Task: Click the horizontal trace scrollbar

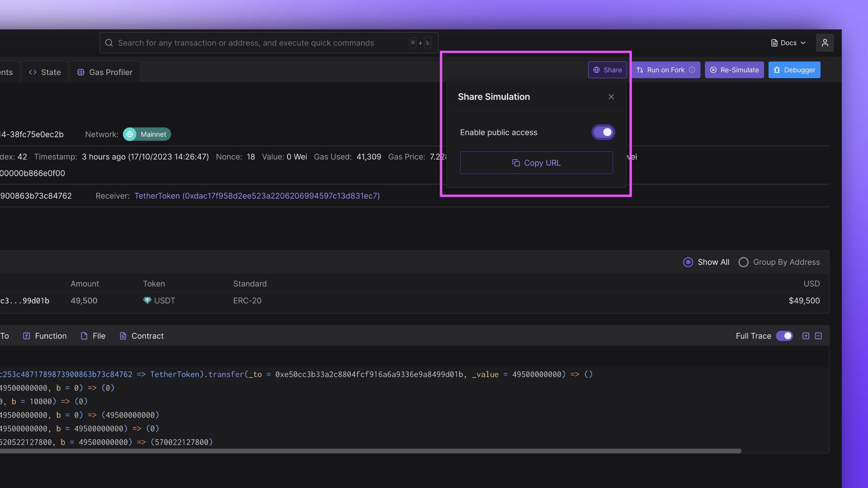Action: (371, 451)
